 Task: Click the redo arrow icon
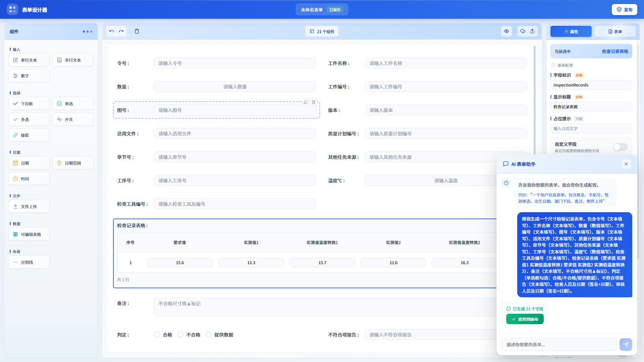point(121,31)
